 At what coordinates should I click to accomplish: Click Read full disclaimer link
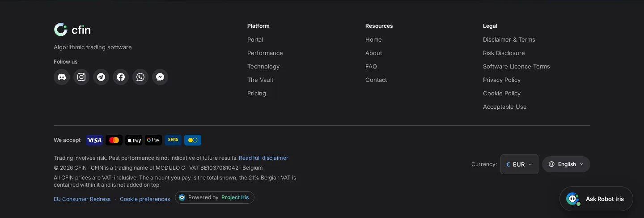(x=263, y=158)
